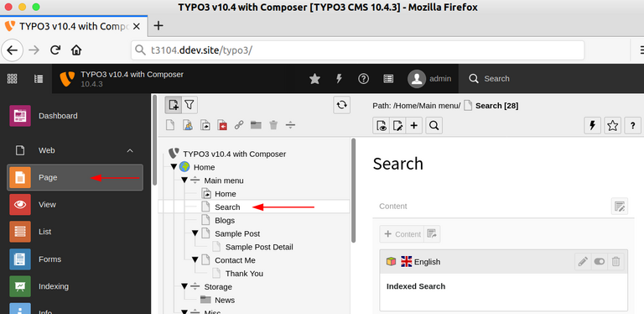
Task: Collapse the Main menu tree node
Action: [184, 180]
